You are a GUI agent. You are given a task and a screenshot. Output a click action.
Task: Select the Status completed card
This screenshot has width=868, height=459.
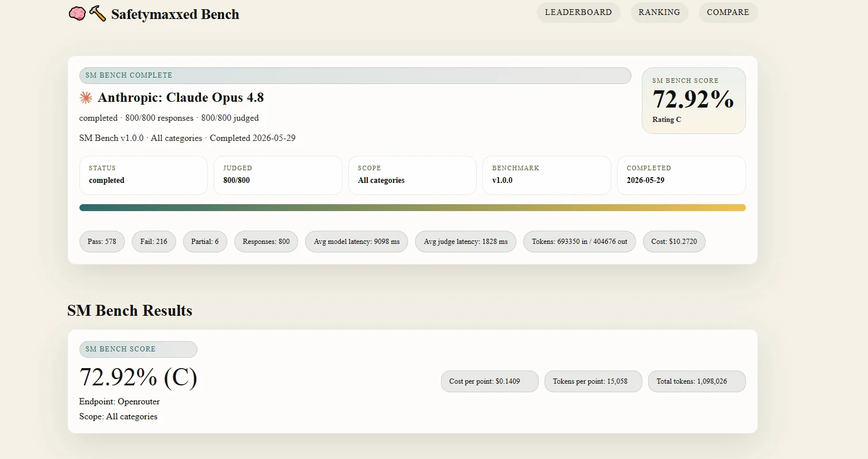click(143, 175)
